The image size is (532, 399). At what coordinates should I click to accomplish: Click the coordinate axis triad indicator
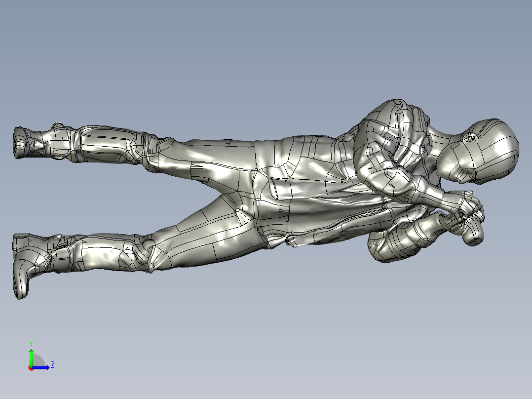point(41,356)
